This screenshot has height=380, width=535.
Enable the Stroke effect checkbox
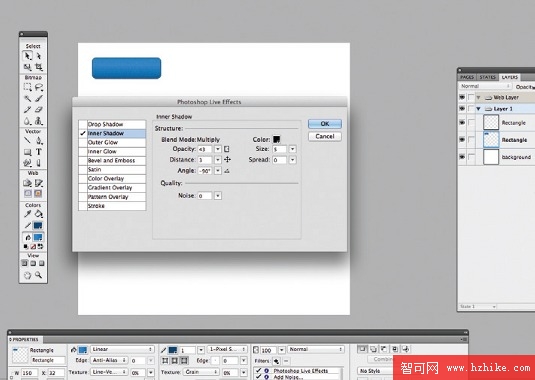tap(83, 206)
